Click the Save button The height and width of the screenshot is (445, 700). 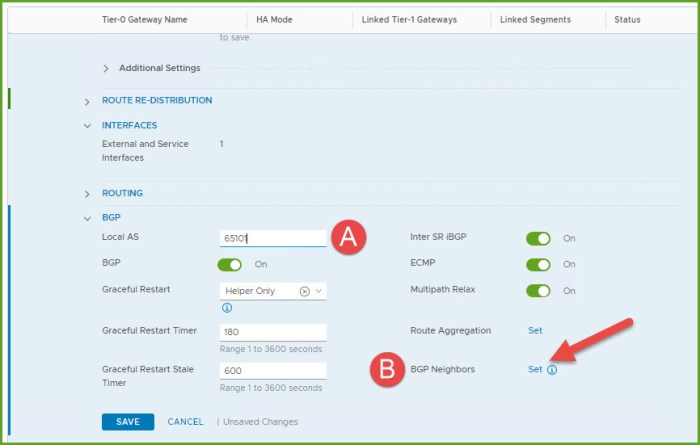coord(128,422)
